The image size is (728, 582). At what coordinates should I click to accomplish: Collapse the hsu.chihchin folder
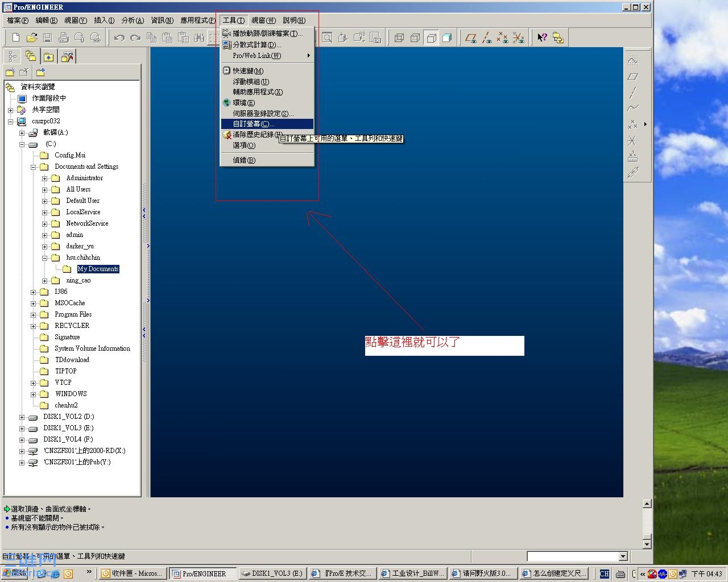[44, 258]
